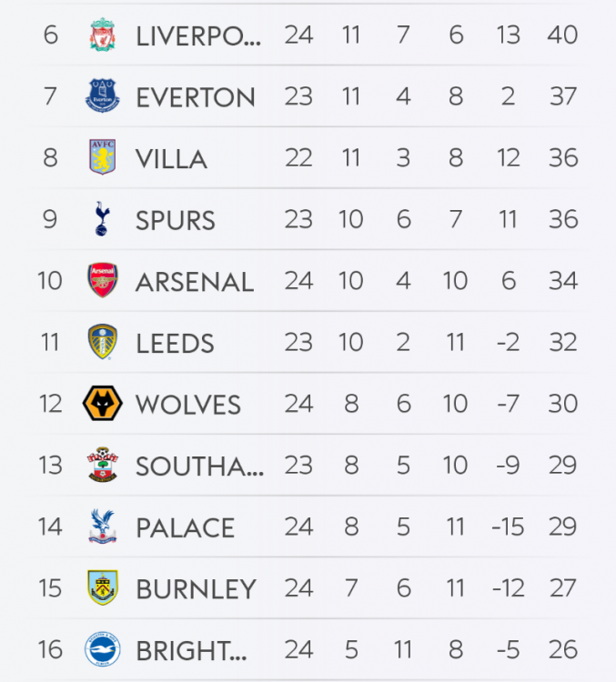
Task: Open the Burnley club crest
Action: tap(103, 587)
